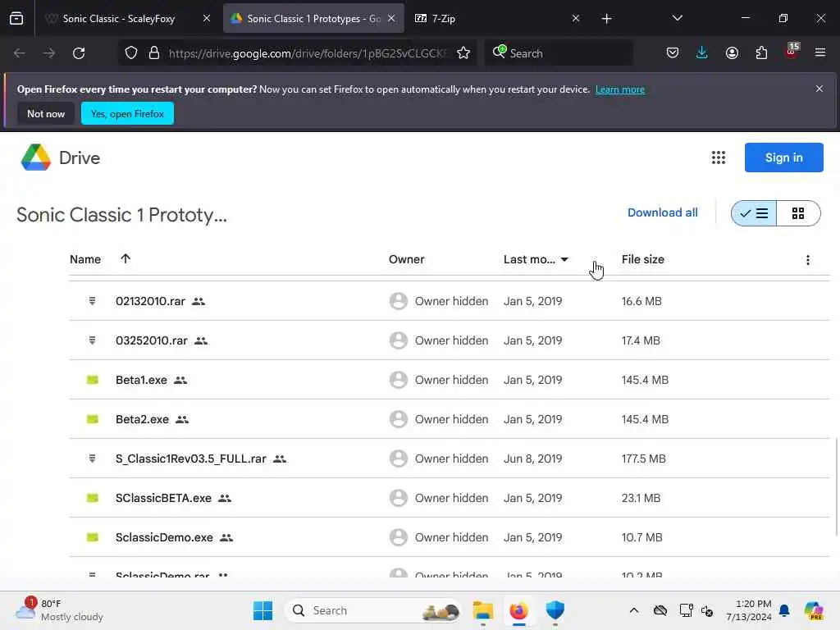This screenshot has width=840, height=630.
Task: Click the archive file icon for 02132010.rar
Action: tap(92, 301)
